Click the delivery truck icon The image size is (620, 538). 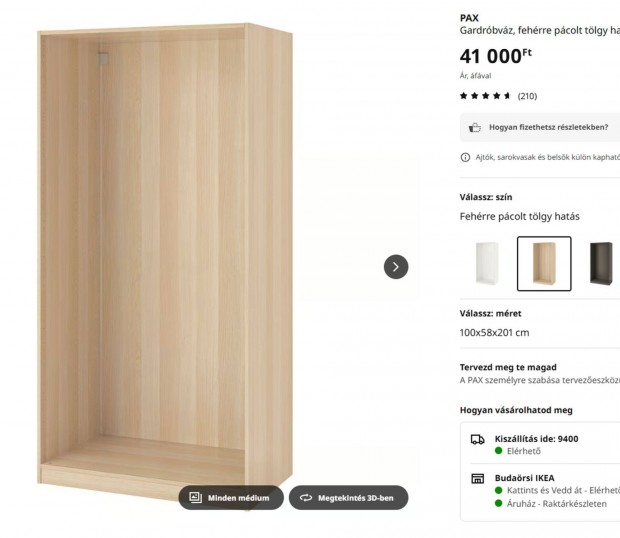[478, 439]
